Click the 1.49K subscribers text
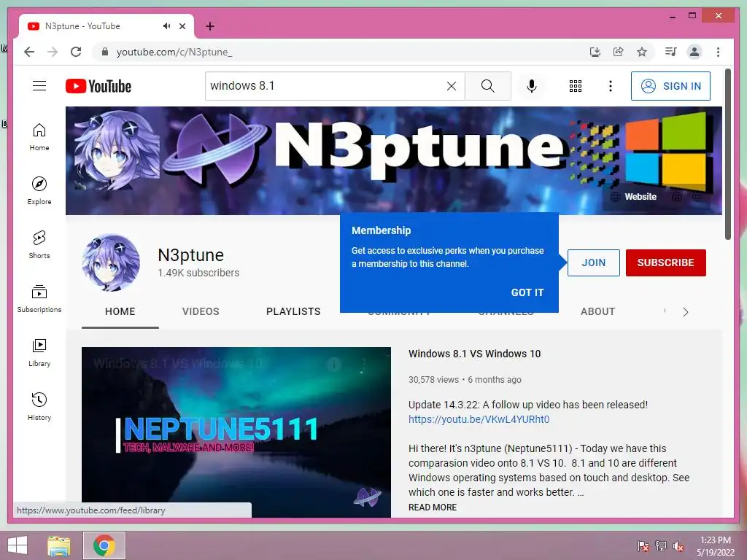 click(x=198, y=273)
